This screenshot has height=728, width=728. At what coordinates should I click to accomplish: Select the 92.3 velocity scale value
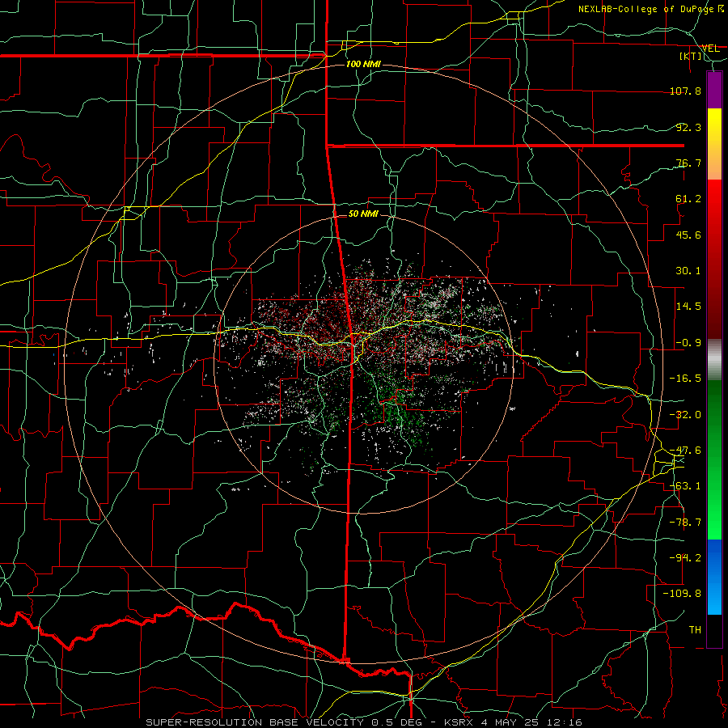pyautogui.click(x=688, y=127)
